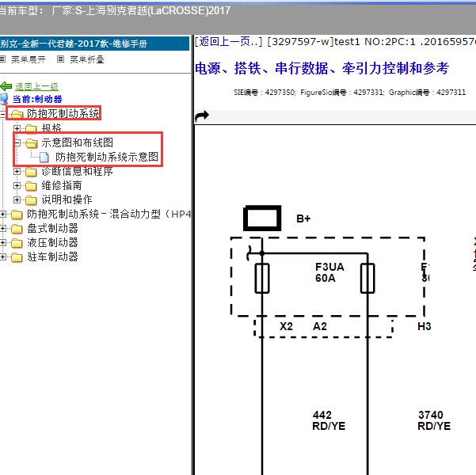Click the 盘式制动器 folder icon

click(x=17, y=229)
